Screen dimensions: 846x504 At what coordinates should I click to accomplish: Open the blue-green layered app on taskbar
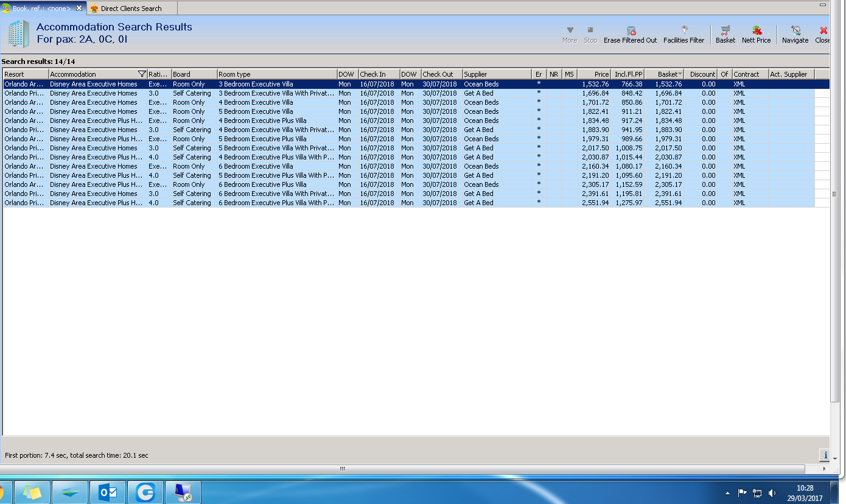pos(70,492)
